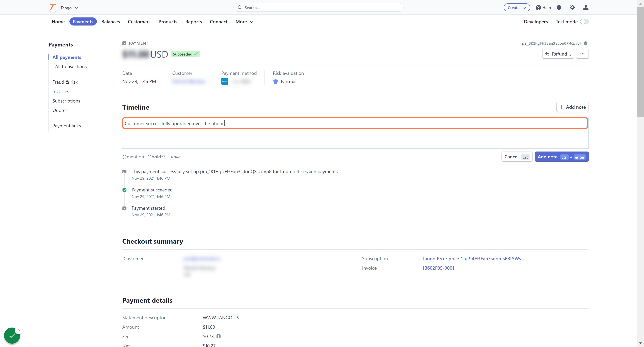The image size is (644, 347).
Task: Click the Refund button
Action: pyautogui.click(x=558, y=54)
